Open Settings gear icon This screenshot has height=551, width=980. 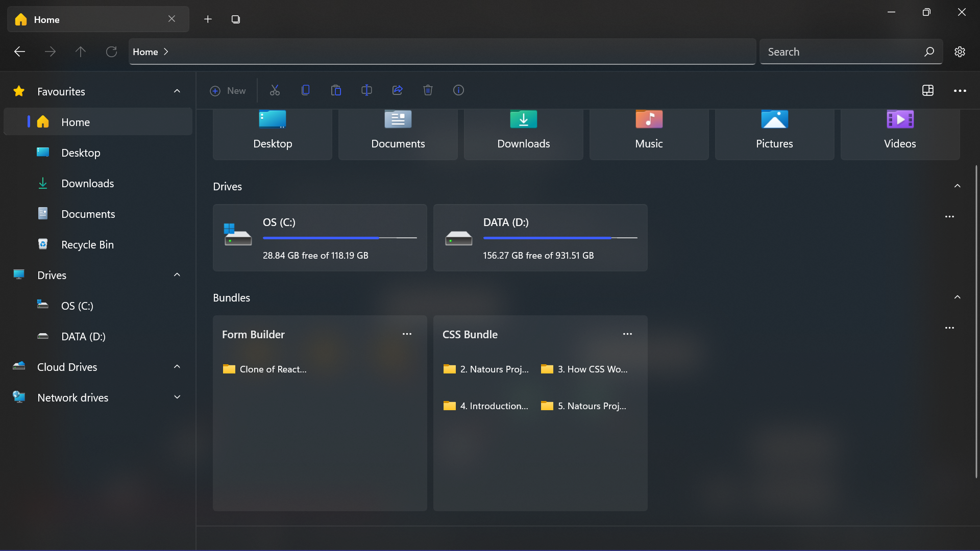pos(960,52)
